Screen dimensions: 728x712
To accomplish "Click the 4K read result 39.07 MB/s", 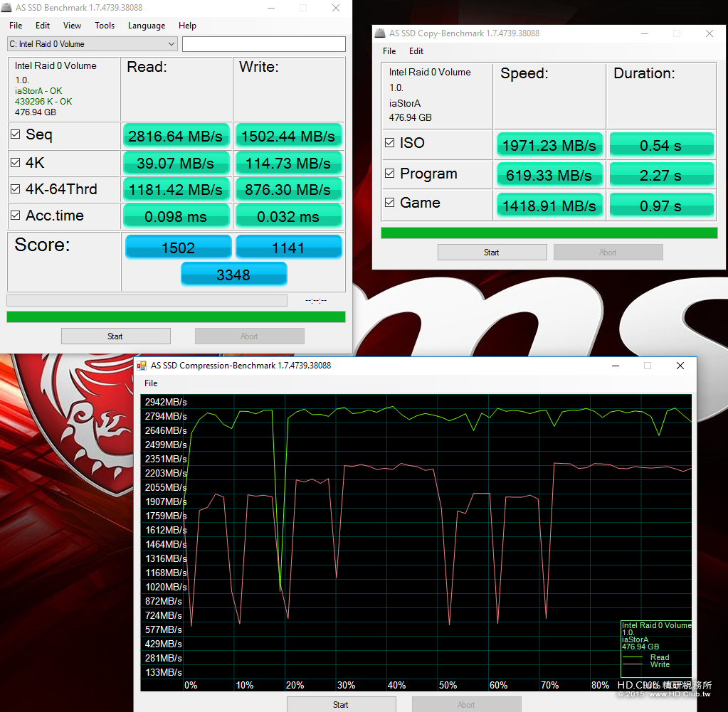I will 176,164.
